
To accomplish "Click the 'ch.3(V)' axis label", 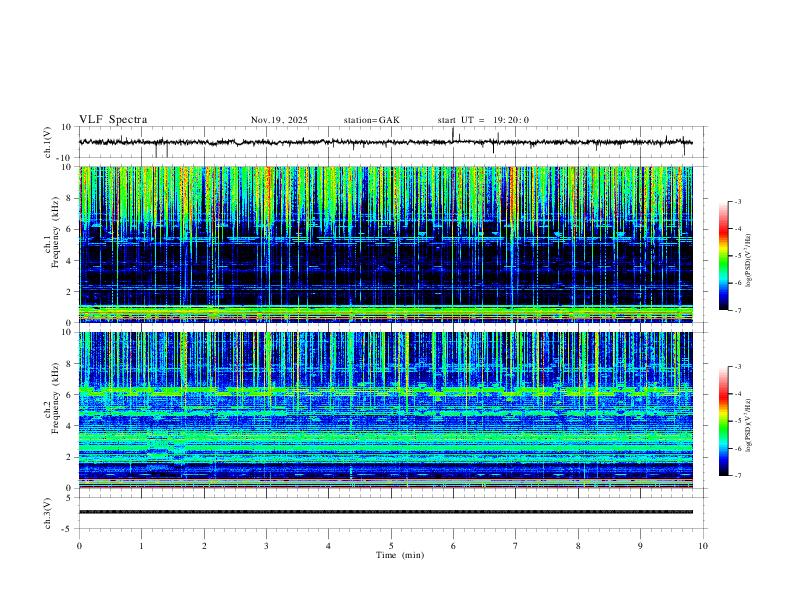I will pyautogui.click(x=48, y=513).
